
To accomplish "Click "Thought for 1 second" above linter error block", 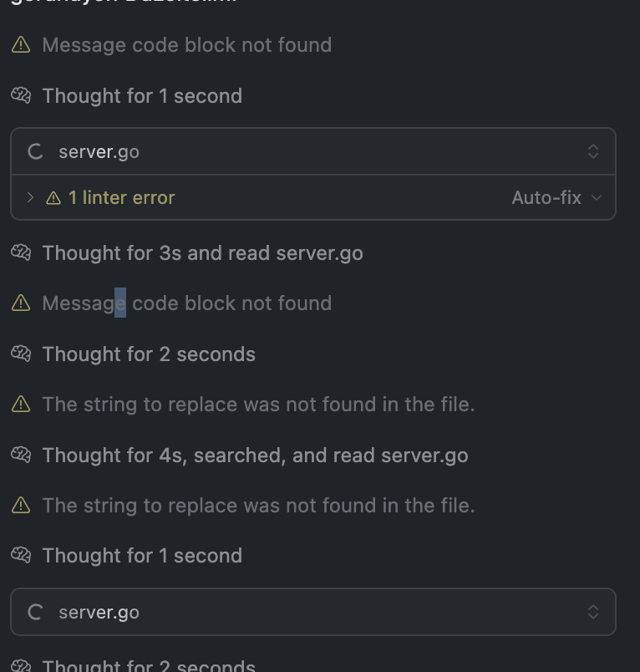I will [142, 96].
